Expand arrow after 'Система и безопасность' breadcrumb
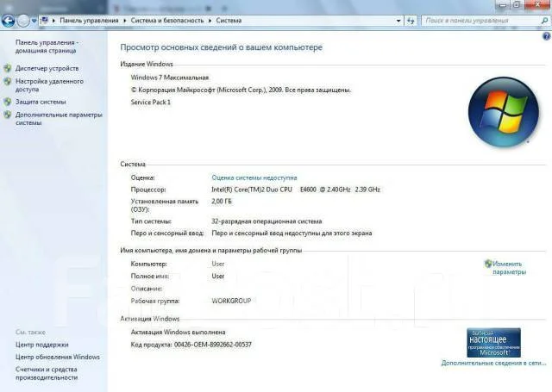The width and height of the screenshot is (552, 392). 210,21
